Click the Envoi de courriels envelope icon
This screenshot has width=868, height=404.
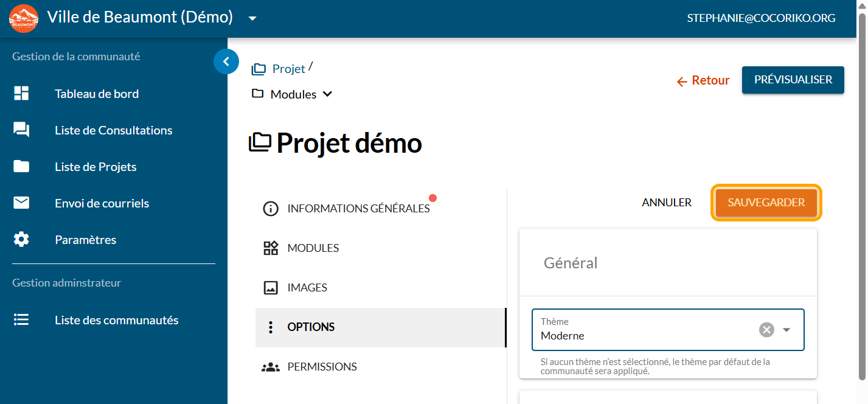click(x=21, y=203)
